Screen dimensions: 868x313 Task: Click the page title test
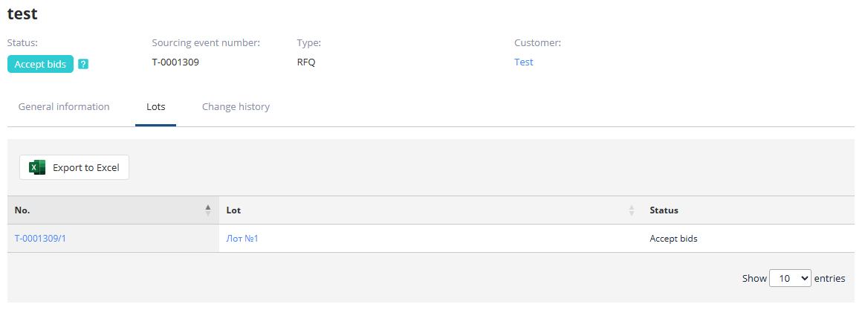22,13
